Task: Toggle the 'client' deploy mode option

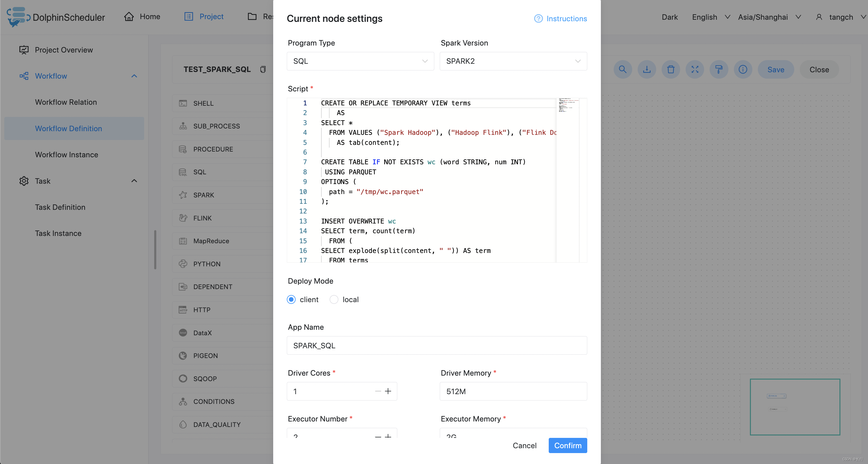Action: point(291,299)
